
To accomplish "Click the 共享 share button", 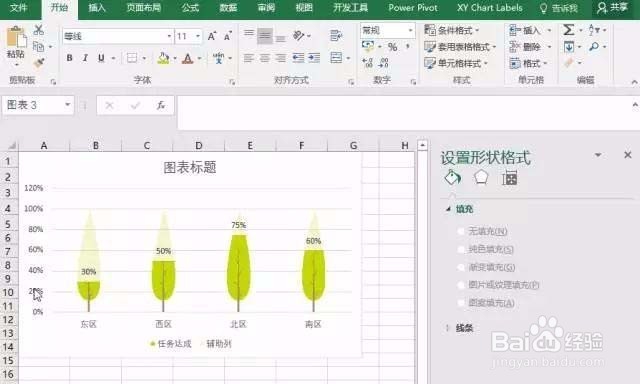I will 613,8.
